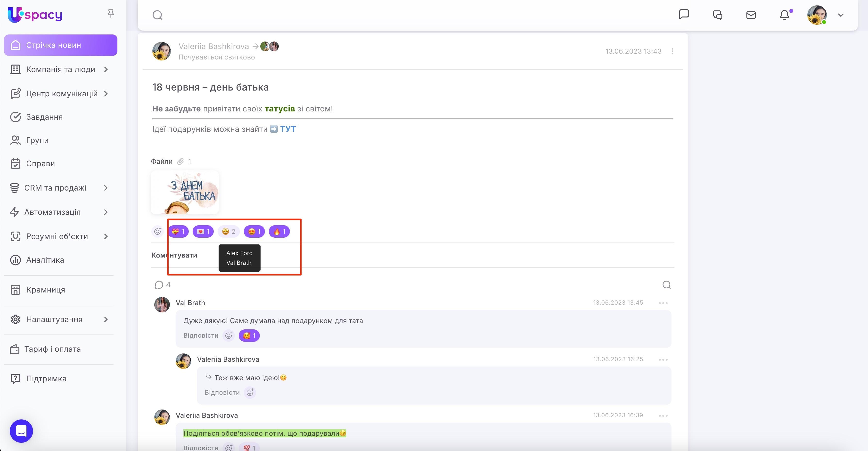Open support chat bubble at bottom left

pyautogui.click(x=21, y=431)
